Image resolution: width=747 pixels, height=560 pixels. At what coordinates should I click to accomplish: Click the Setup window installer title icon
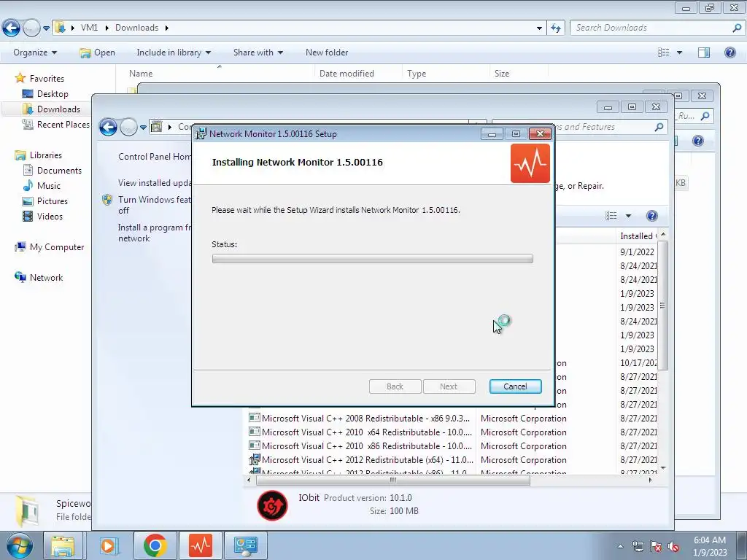(201, 134)
